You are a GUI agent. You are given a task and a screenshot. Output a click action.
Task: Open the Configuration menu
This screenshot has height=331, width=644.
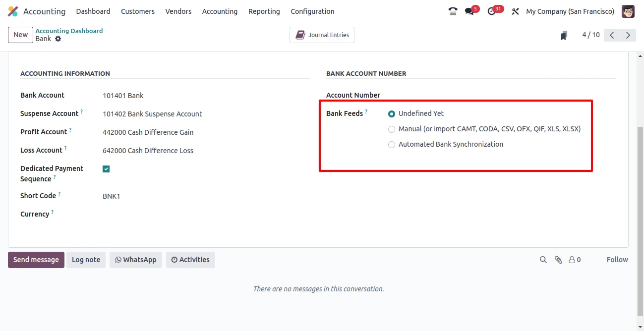point(312,11)
